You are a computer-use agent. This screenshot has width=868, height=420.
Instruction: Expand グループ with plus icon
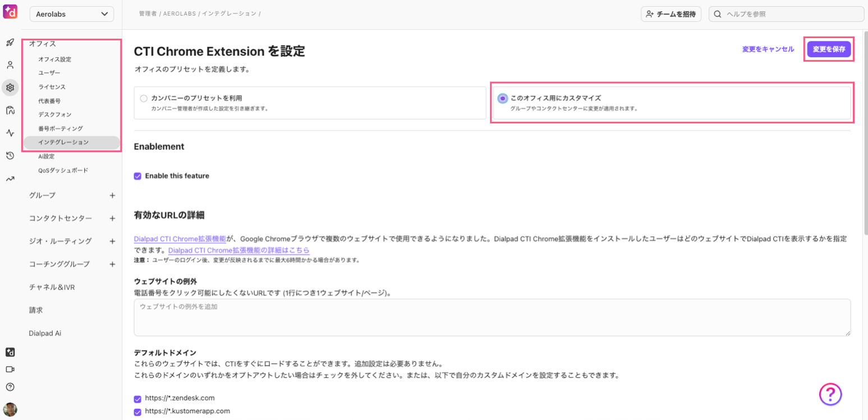click(x=112, y=195)
